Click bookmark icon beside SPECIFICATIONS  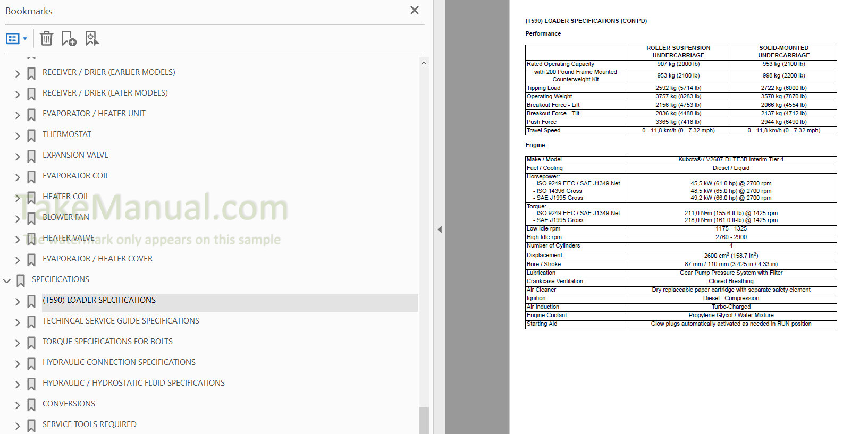point(21,281)
